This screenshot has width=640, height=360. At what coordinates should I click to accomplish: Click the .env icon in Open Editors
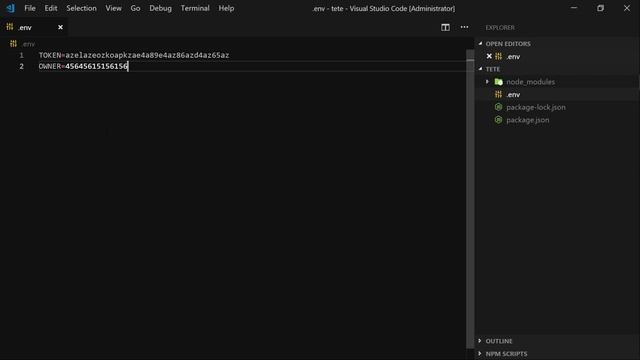[498, 56]
